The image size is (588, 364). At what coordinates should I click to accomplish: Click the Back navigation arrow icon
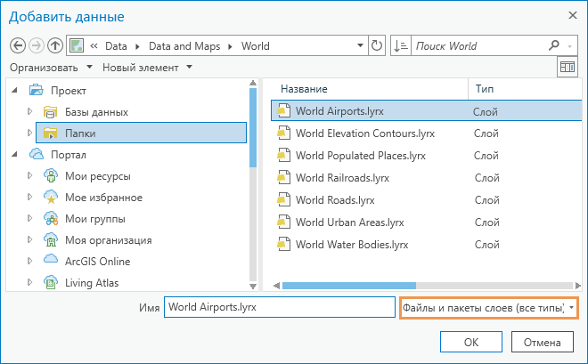pos(18,45)
